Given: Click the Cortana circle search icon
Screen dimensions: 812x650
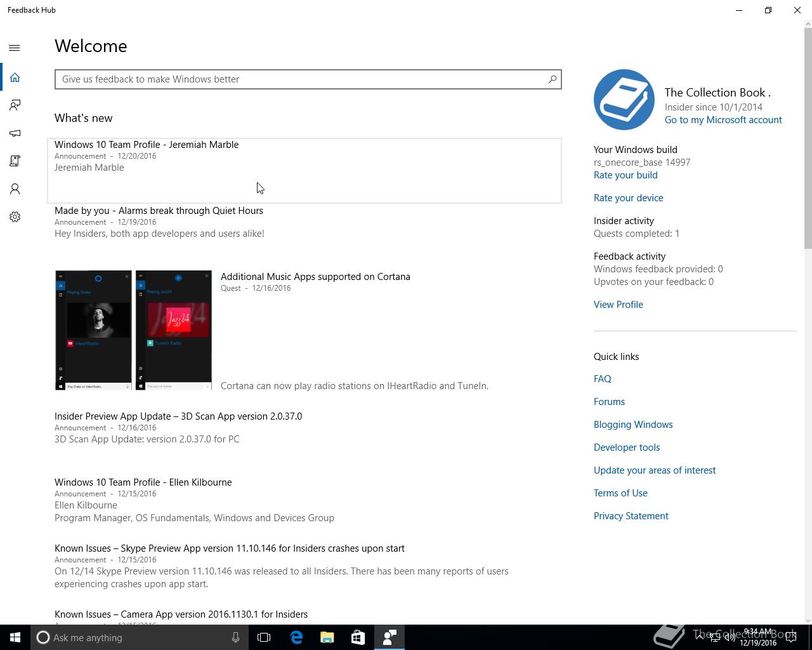Looking at the screenshot, I should pos(43,637).
